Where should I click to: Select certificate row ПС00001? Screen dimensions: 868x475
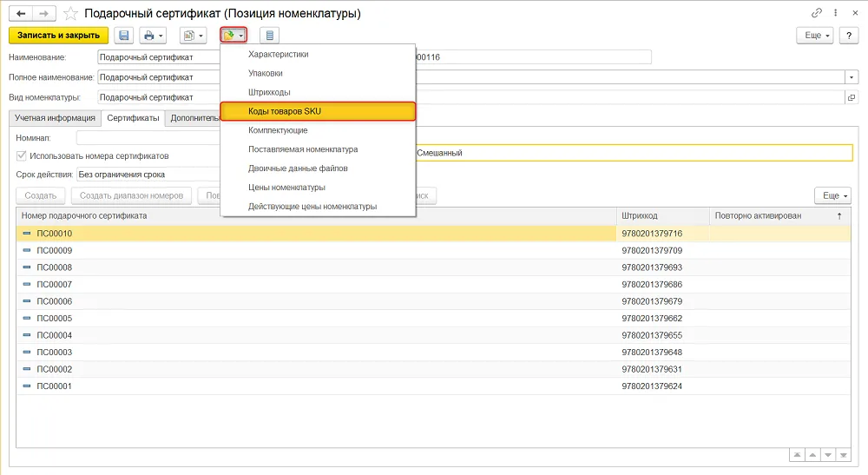click(x=433, y=386)
